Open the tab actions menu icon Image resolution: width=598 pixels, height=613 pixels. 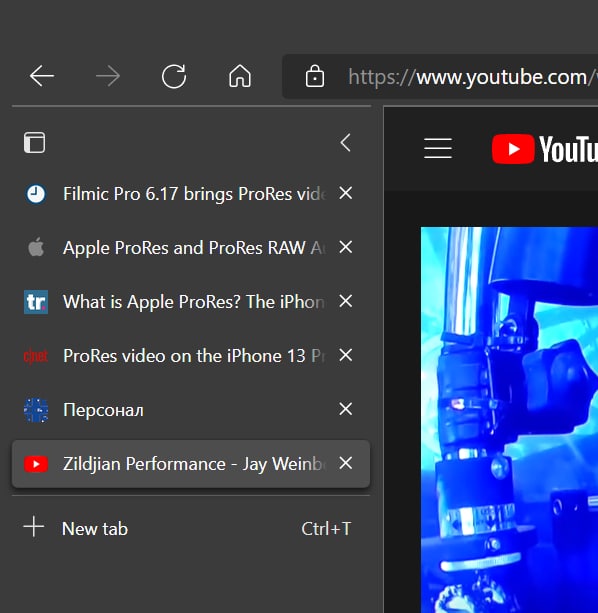[34, 142]
